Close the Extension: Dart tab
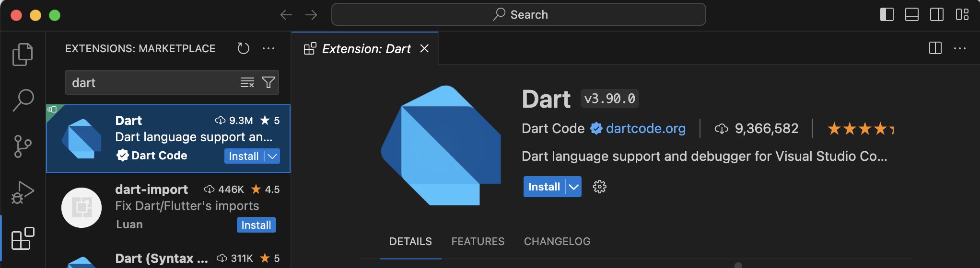This screenshot has width=980, height=268. pyautogui.click(x=424, y=48)
